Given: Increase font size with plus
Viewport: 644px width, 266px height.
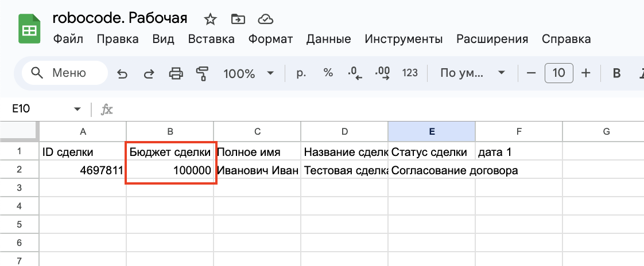Looking at the screenshot, I should click(x=585, y=73).
